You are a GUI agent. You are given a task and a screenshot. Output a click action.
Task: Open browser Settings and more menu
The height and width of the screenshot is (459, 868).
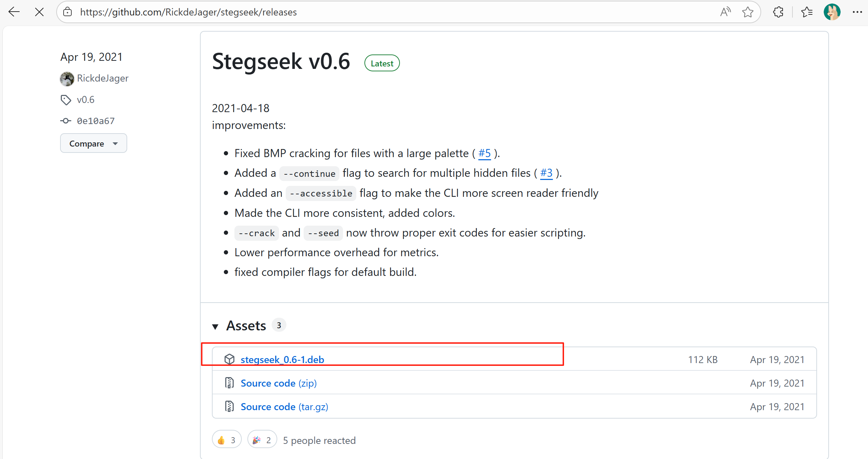857,12
